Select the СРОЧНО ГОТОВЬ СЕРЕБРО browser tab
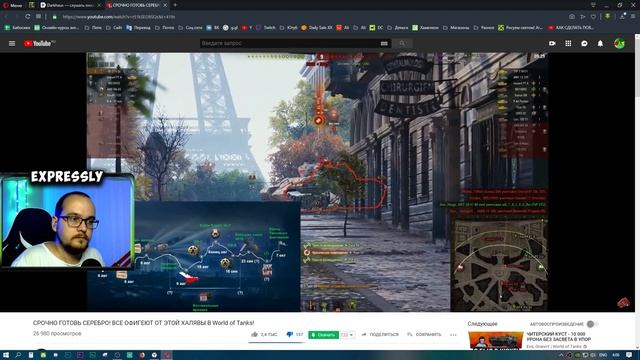The width and height of the screenshot is (640, 360). [137, 5]
